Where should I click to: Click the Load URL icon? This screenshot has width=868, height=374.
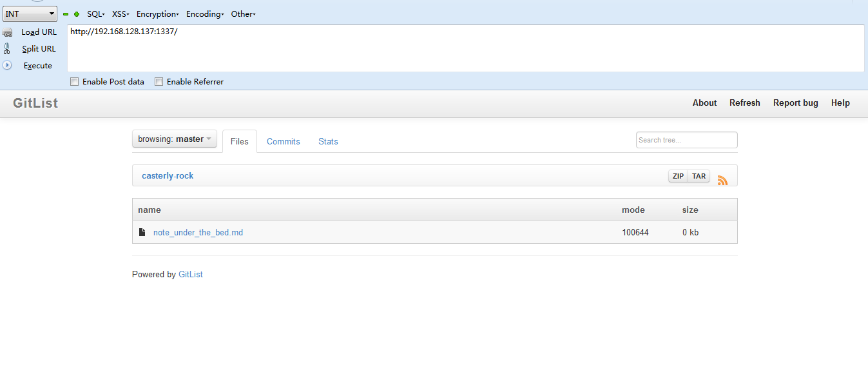7,32
